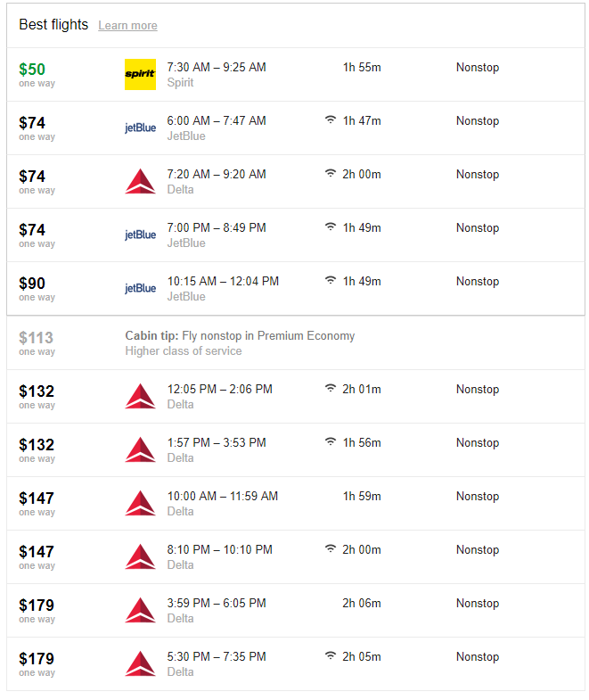Pick the 8:10 PM – 10:10 PM flight
The height and width of the screenshot is (700, 589).
point(296,557)
